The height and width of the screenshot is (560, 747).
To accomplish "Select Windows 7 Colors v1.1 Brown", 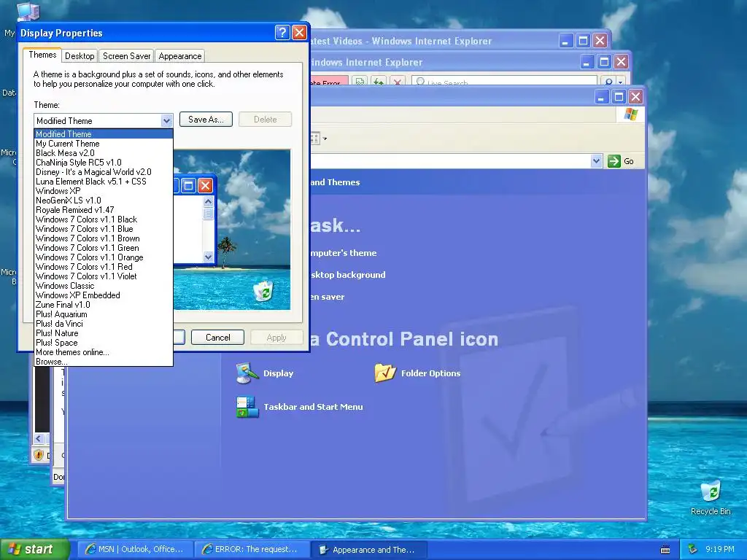I will coord(104,238).
